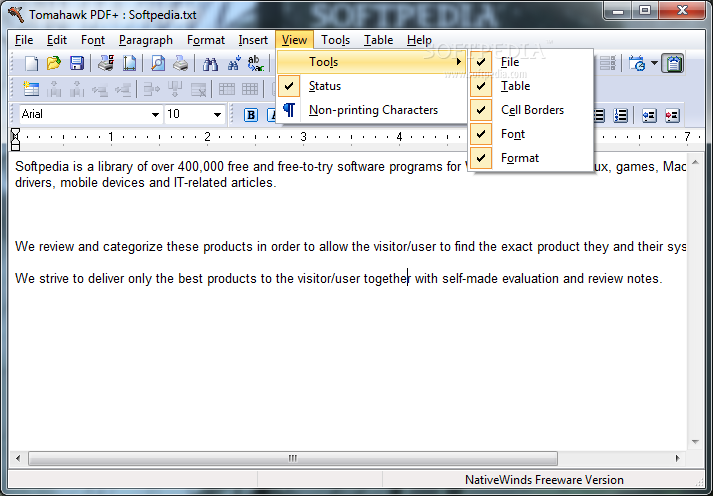Toggle Cell Borders in the Tools submenu
The image size is (713, 496).
click(531, 110)
